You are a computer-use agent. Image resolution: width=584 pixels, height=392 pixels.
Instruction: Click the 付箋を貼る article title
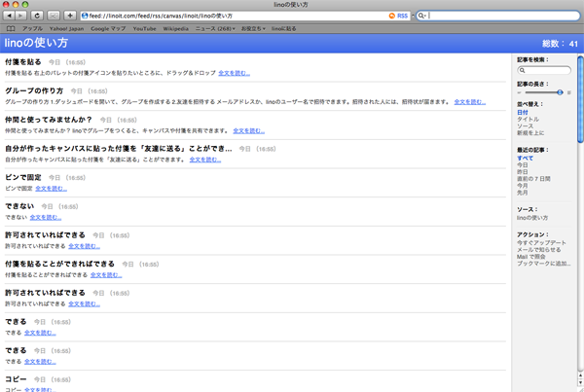click(x=23, y=62)
